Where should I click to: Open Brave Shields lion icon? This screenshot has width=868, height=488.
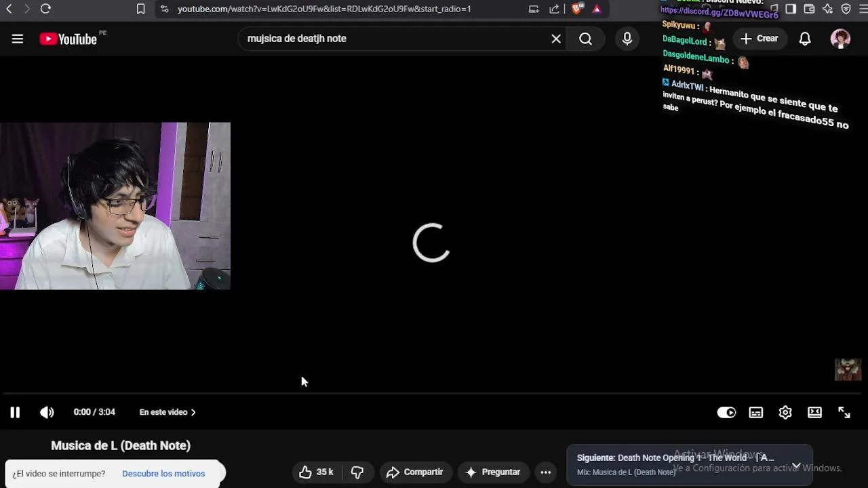click(576, 9)
